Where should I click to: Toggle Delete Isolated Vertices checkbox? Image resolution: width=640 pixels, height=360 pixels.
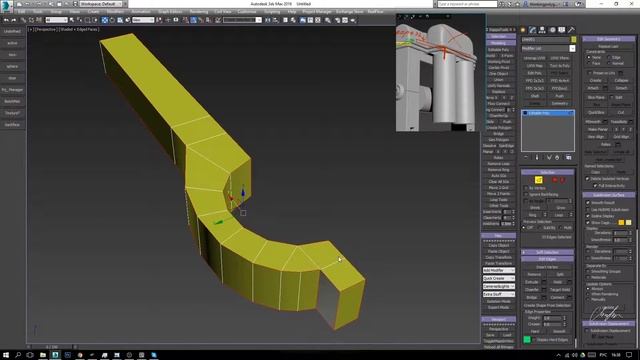588,179
